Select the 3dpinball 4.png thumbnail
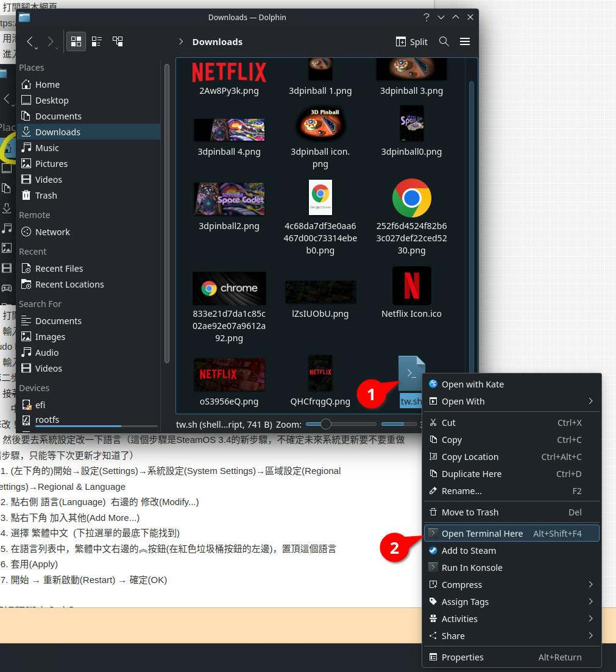This screenshot has height=672, width=616. pyautogui.click(x=229, y=129)
